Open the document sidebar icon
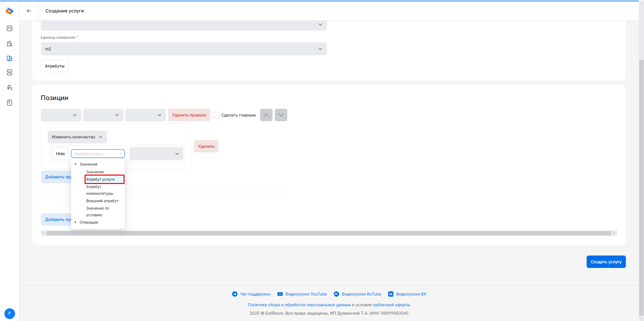 10,102
